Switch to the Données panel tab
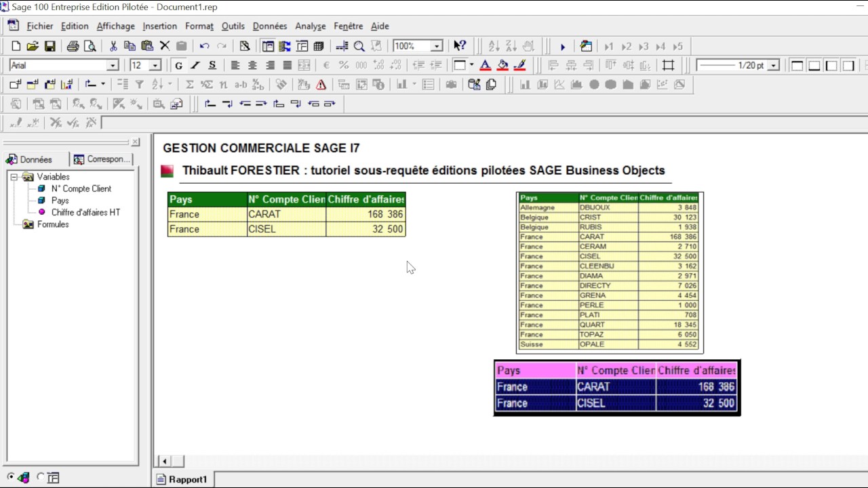The width and height of the screenshot is (868, 488). pyautogui.click(x=36, y=159)
